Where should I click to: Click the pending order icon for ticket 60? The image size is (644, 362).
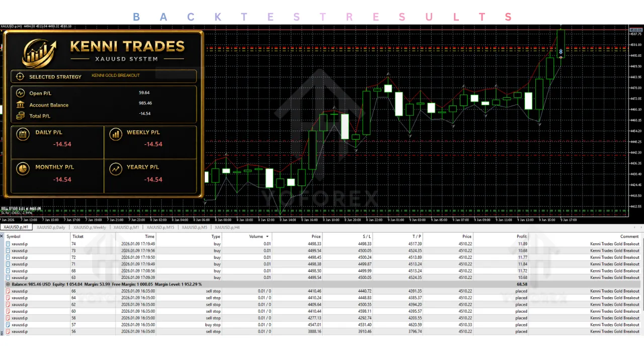point(8,311)
